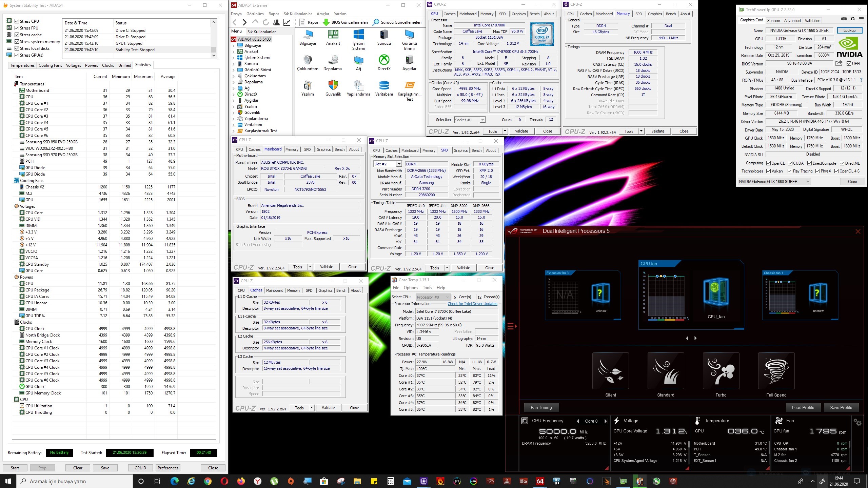Open the Depolama icon in AIDA64 panel
The height and width of the screenshot is (488, 868).
(x=333, y=60)
